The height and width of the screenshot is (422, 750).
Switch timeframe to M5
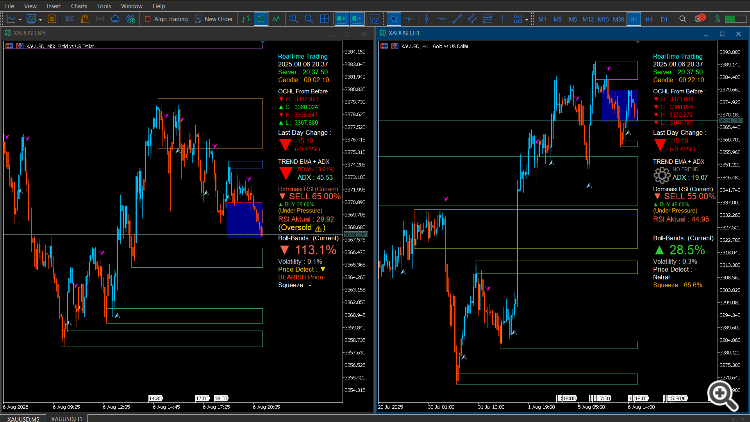(573, 19)
